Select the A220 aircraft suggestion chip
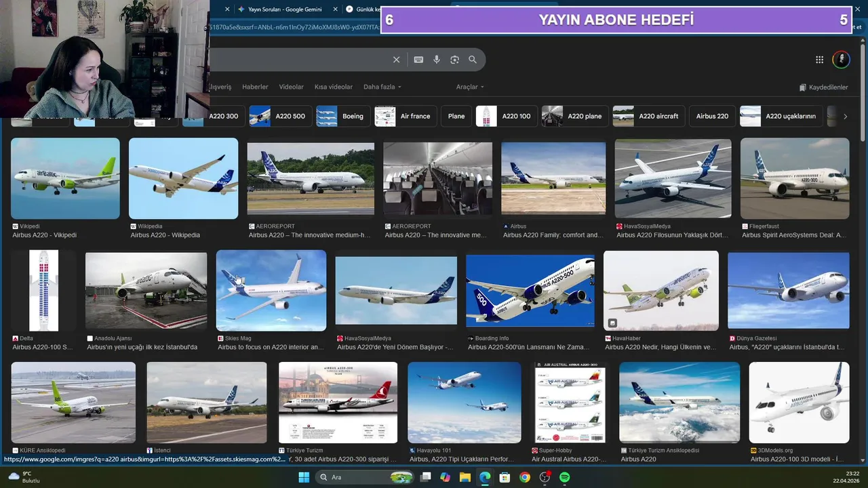The height and width of the screenshot is (488, 868). point(648,116)
